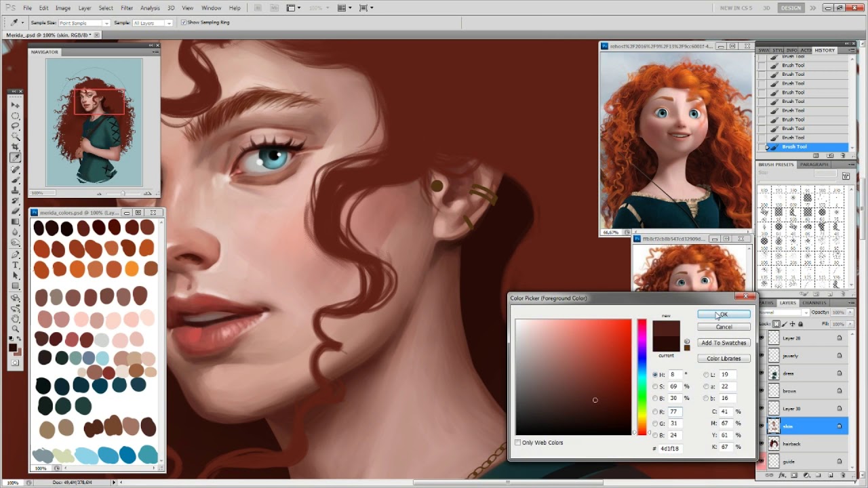
Task: Select the Eraser tool
Action: coord(15,210)
